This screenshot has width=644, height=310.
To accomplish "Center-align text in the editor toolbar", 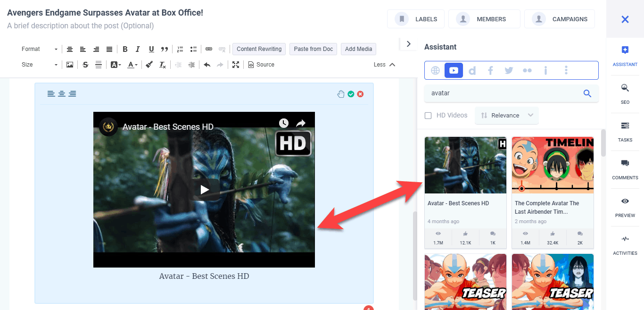I will click(x=70, y=49).
